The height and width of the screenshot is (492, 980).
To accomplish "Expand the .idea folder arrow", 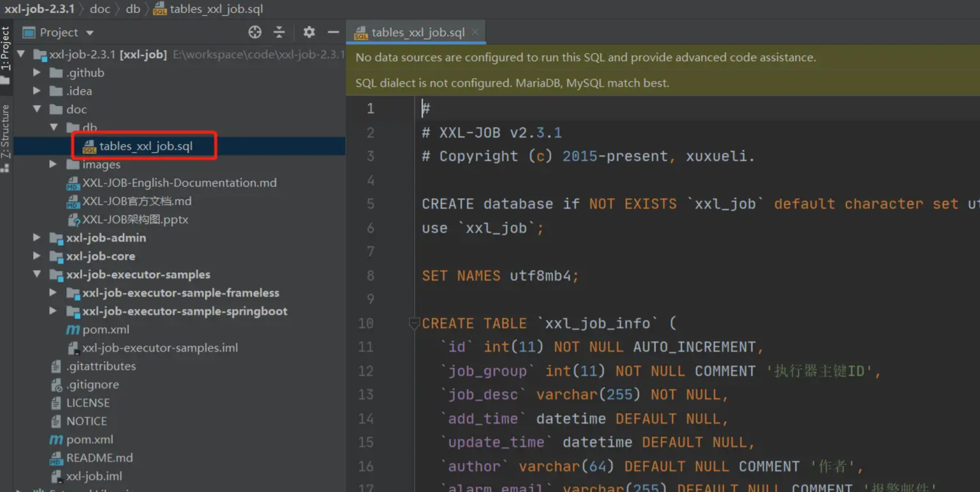I will pyautogui.click(x=37, y=91).
